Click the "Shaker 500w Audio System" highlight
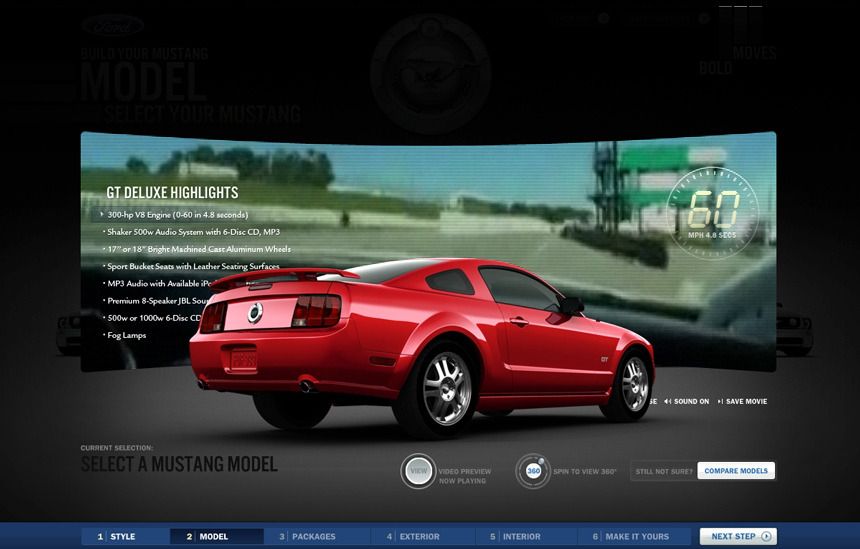This screenshot has width=860, height=549. [193, 232]
